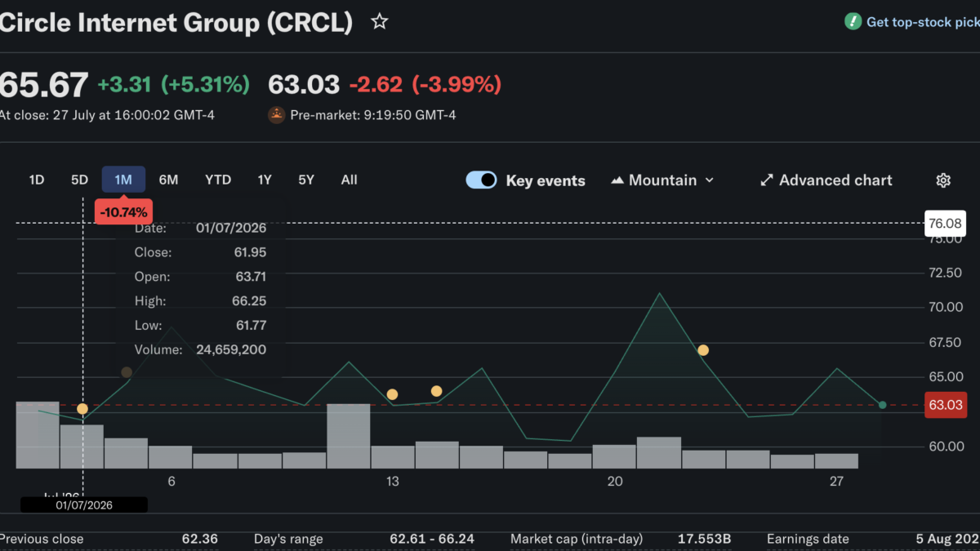Click the 01/07/2026 date axis label
Screen dimensions: 980x551
click(x=84, y=505)
